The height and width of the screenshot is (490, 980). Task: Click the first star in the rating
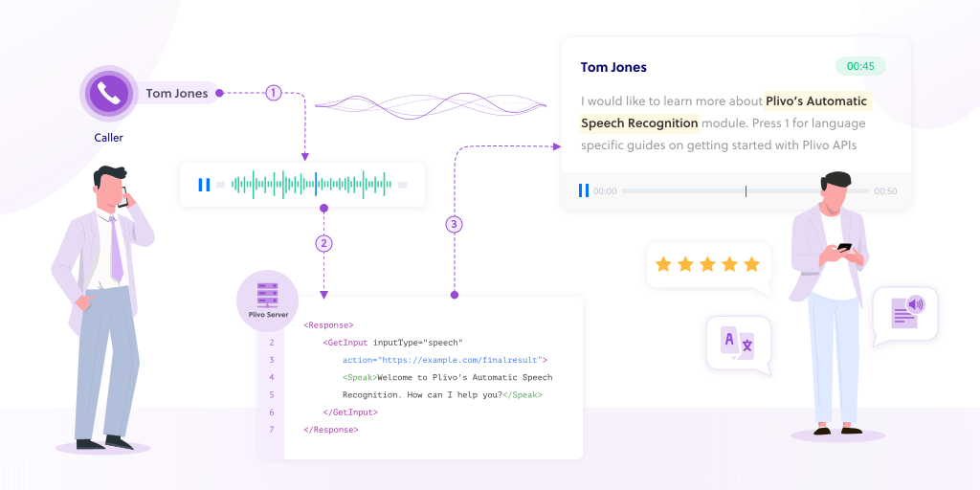tap(663, 264)
